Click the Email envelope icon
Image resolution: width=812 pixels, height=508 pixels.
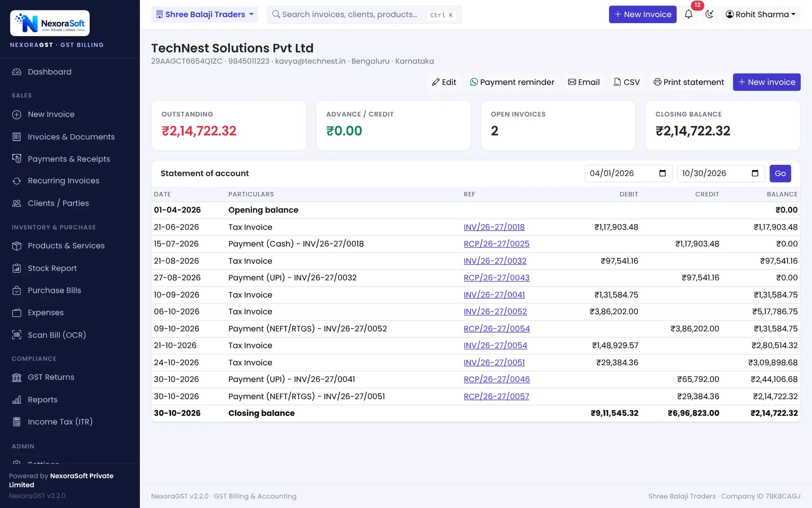(x=572, y=82)
